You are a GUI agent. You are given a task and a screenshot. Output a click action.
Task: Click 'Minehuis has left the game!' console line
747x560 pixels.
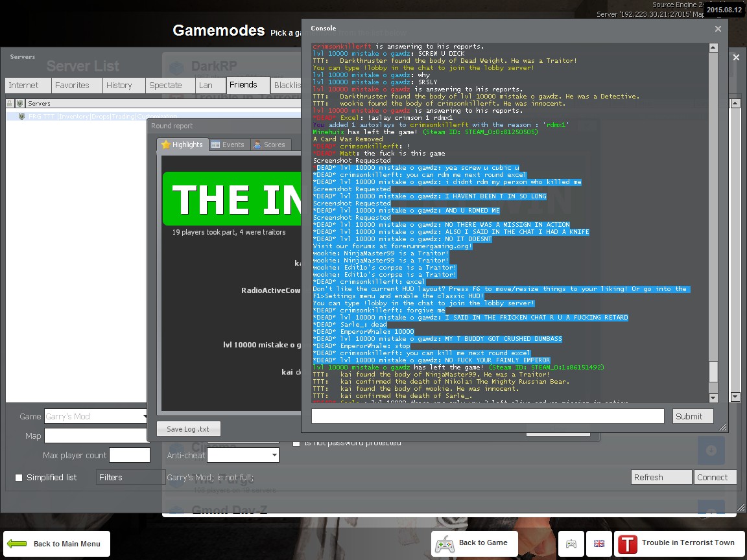[x=425, y=132]
